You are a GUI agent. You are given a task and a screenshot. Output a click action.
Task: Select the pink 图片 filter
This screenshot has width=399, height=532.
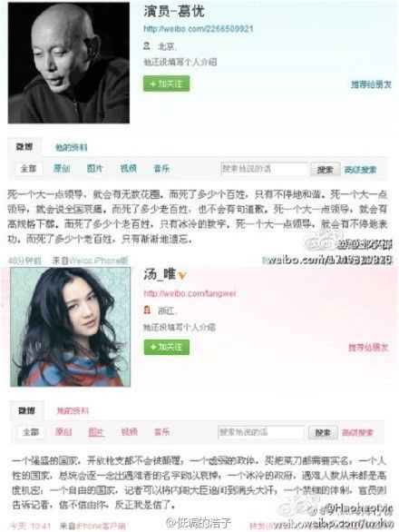pyautogui.click(x=96, y=432)
